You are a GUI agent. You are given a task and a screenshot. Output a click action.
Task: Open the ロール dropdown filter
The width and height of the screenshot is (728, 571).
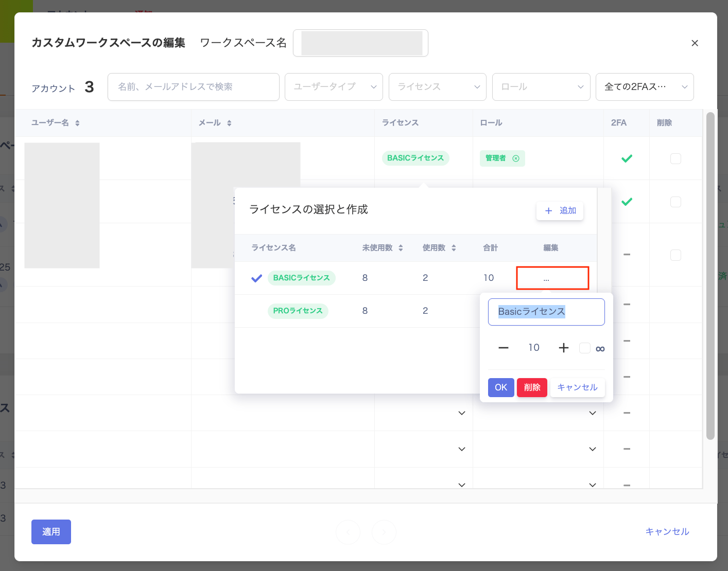pyautogui.click(x=541, y=87)
